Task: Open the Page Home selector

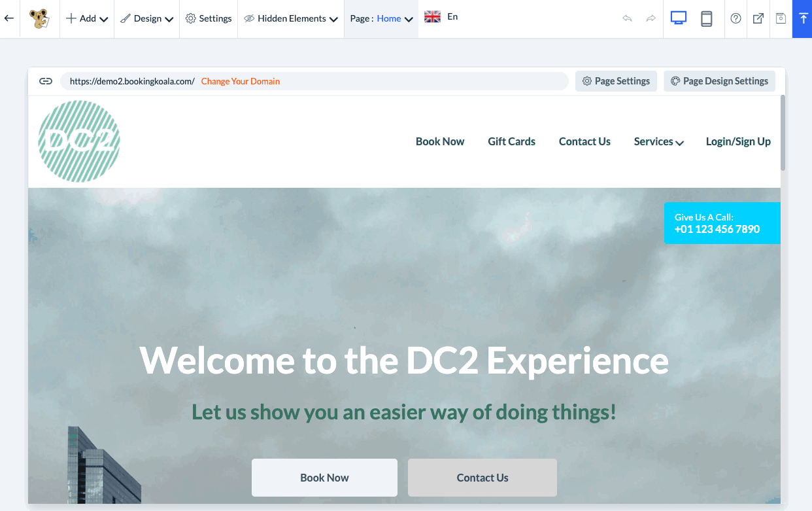Action: [381, 18]
